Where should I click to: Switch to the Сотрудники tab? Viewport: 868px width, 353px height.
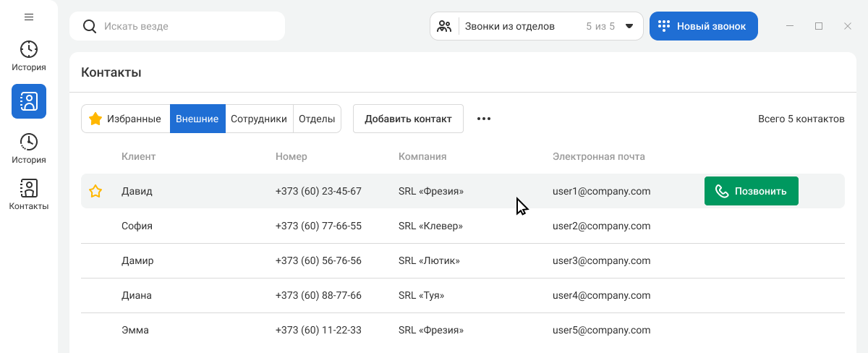[259, 119]
